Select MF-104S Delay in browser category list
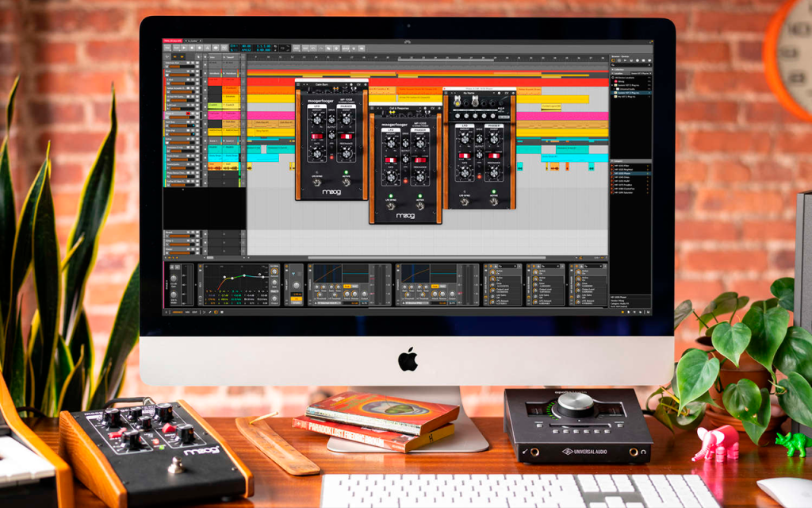Screen dimensions: 812x508 (630, 177)
